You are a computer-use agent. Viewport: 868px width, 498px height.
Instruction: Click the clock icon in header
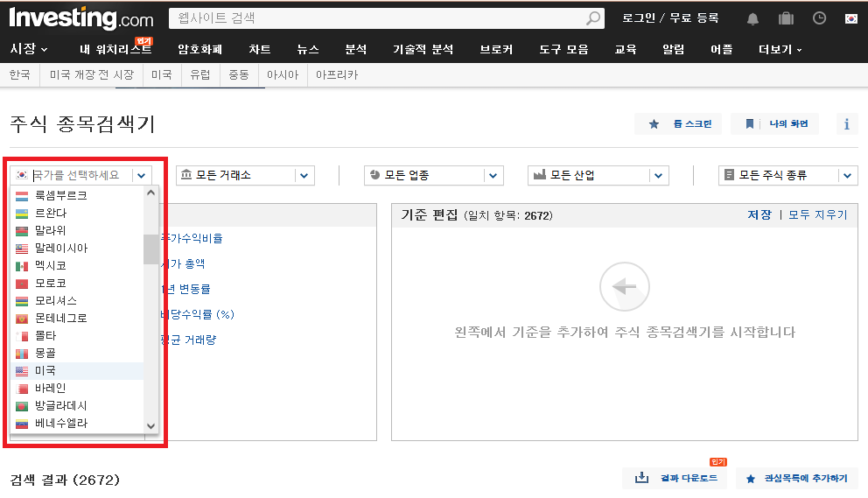coord(819,18)
